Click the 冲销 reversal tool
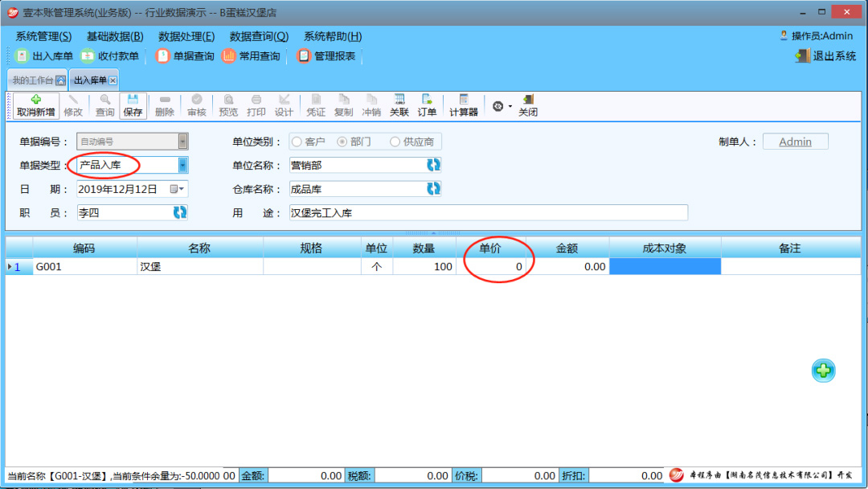The width and height of the screenshot is (868, 489). click(x=371, y=106)
